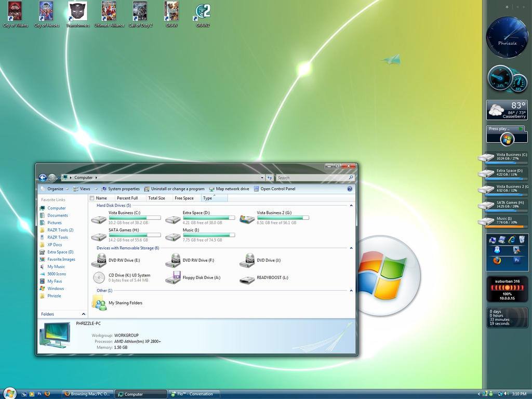Open Photoshop from the sidebar launcher gadget

point(516,260)
